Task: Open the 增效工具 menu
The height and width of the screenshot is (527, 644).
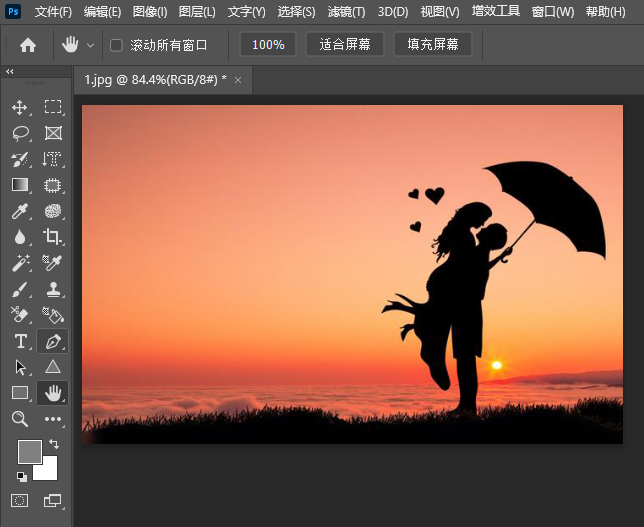Action: tap(496, 11)
